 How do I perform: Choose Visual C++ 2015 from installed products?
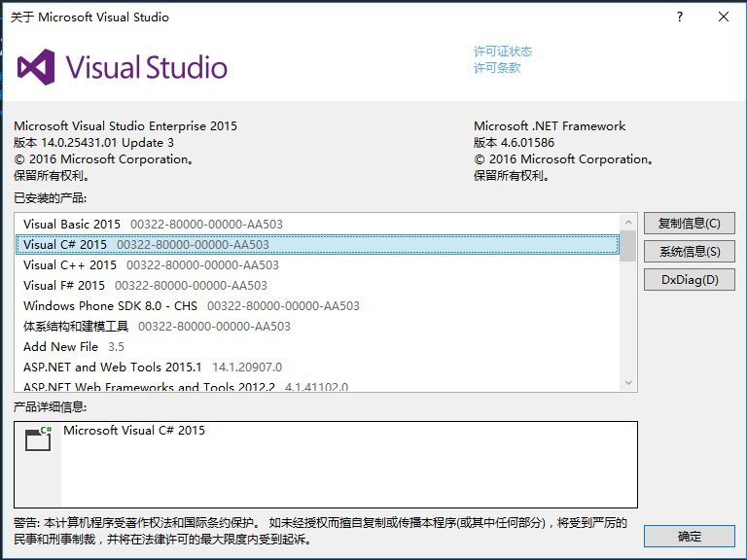(70, 265)
